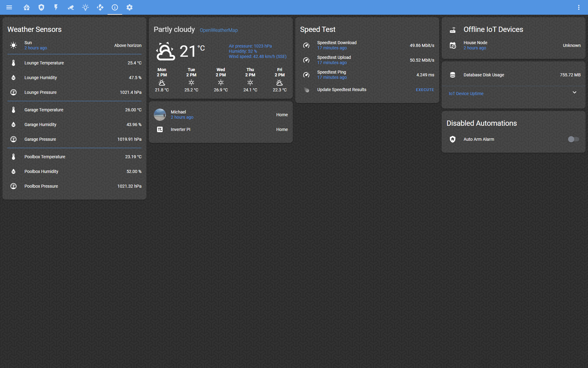The image size is (588, 368).
Task: Click the Database Disk Usage icon
Action: pyautogui.click(x=453, y=75)
